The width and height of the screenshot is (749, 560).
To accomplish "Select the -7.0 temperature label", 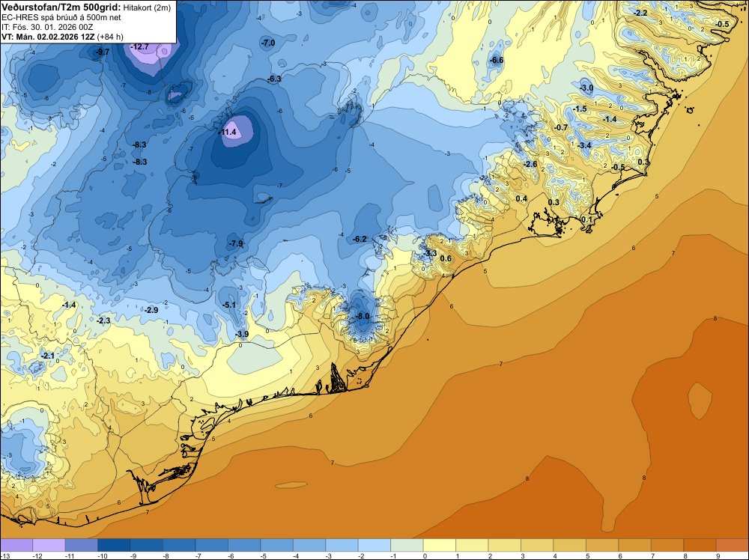I will point(268,43).
